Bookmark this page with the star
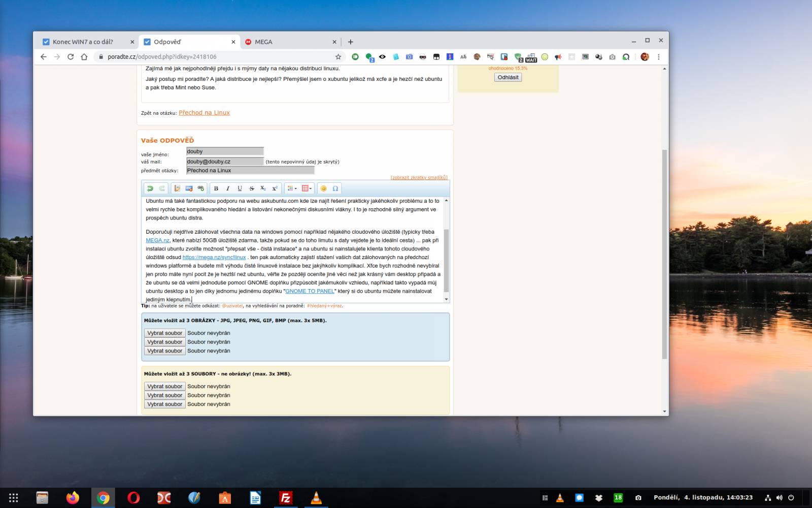Screen dimensions: 812x508 tap(338, 57)
